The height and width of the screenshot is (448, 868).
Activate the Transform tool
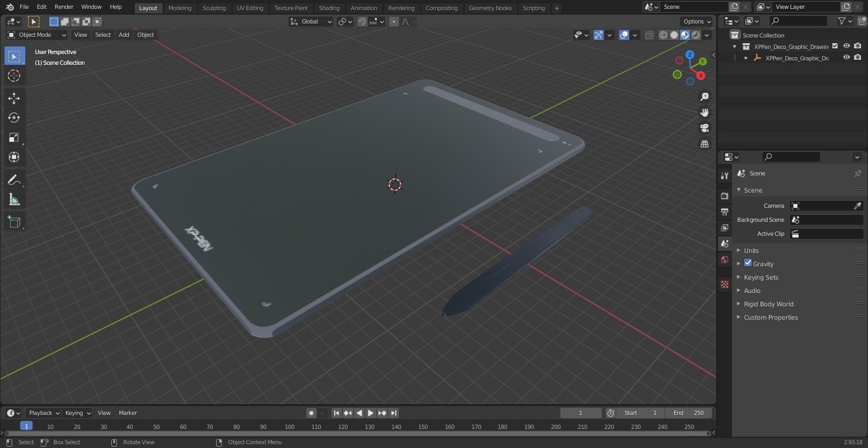tap(14, 157)
